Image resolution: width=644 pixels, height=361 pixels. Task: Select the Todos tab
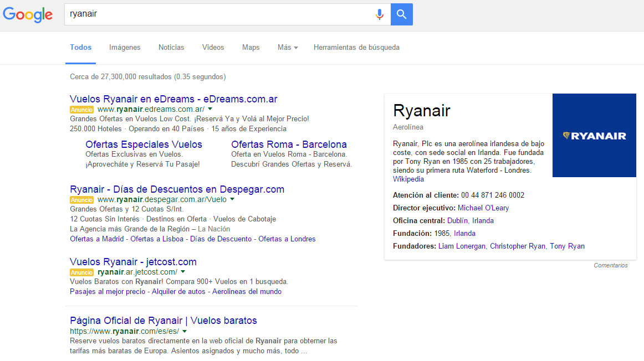tap(80, 48)
